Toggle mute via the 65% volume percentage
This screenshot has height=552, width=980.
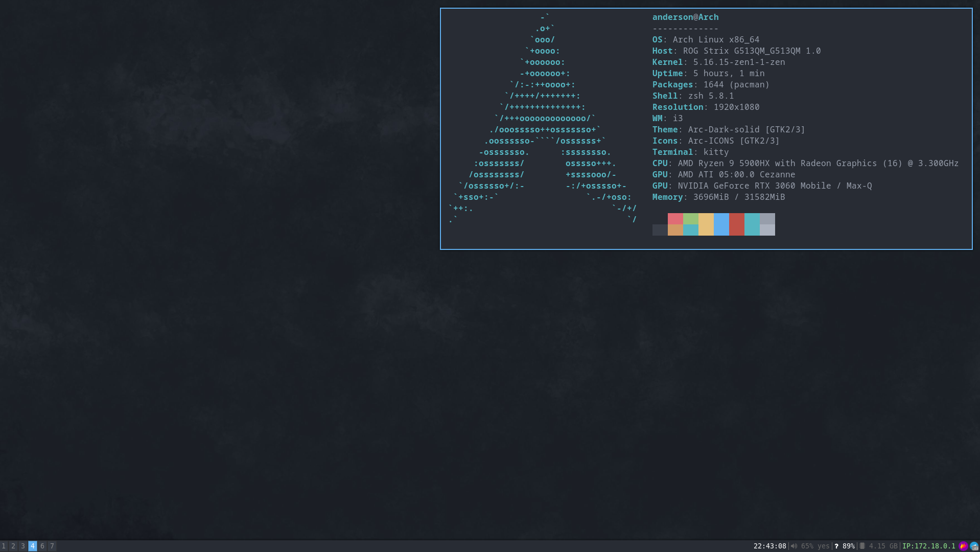pyautogui.click(x=808, y=546)
